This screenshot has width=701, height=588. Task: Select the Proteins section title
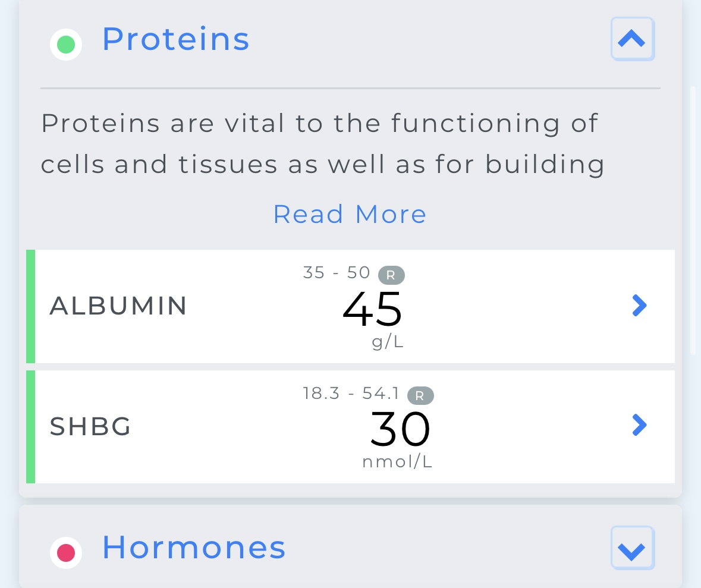pos(175,39)
